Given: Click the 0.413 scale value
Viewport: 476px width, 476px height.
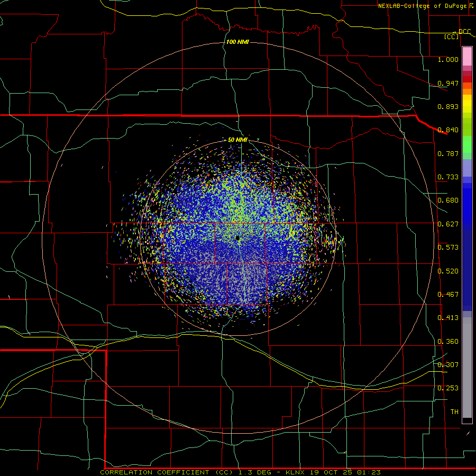Looking at the screenshot, I should tap(448, 318).
